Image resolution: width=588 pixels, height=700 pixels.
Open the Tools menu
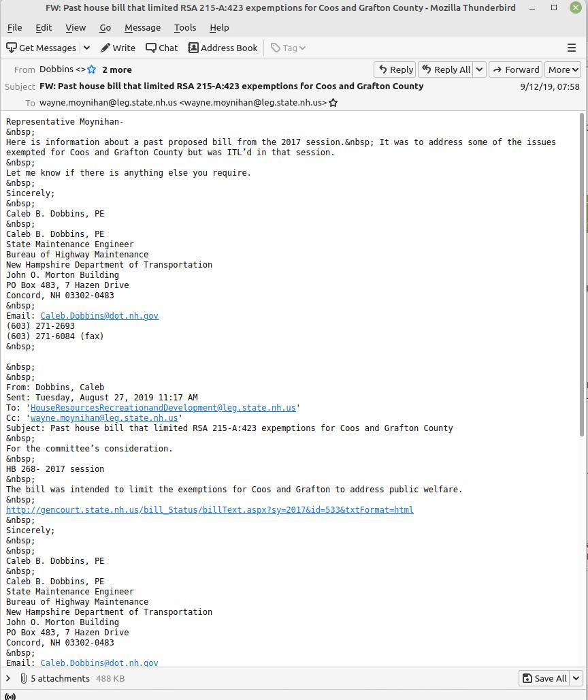184,27
